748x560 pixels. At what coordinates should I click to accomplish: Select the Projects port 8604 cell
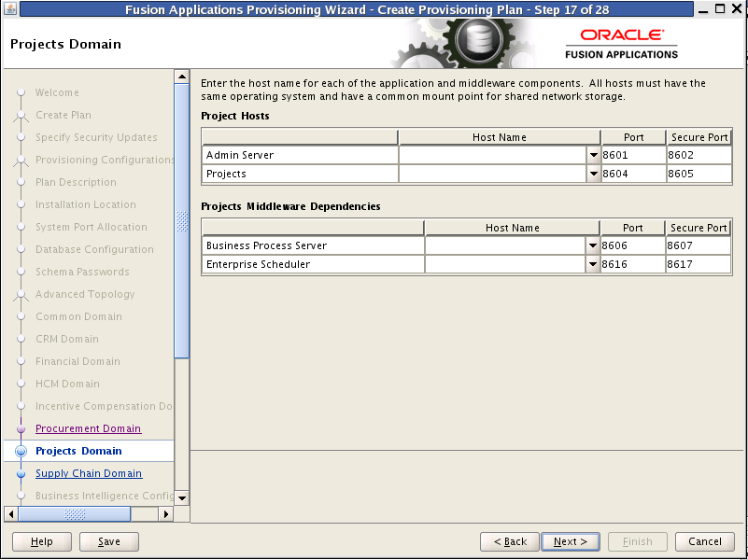coord(633,174)
